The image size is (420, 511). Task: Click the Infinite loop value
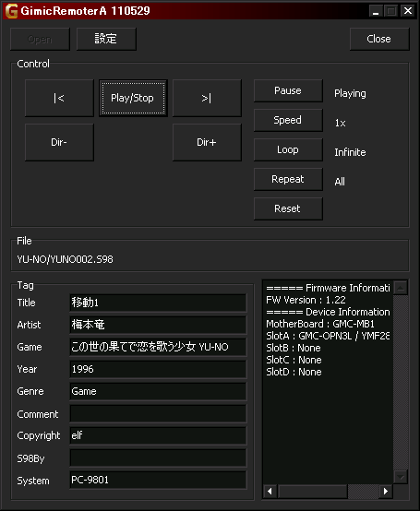coord(350,152)
